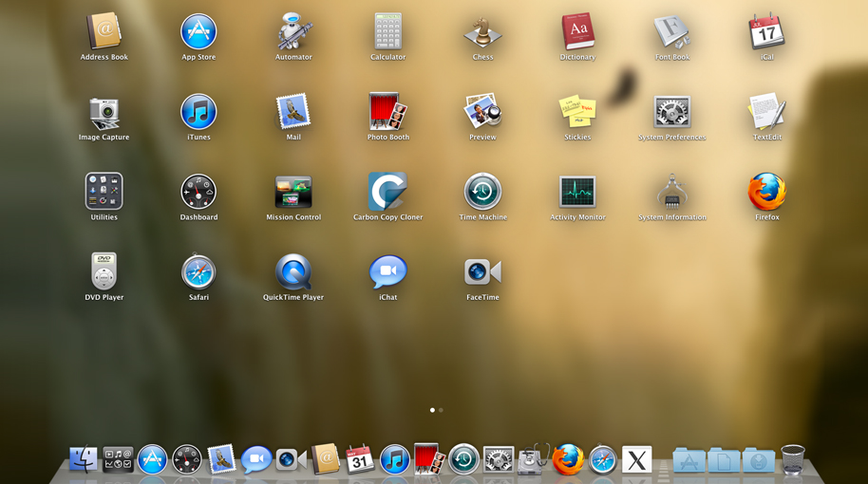This screenshot has width=868, height=484.
Task: Launch Photo Booth from the Launchpad grid
Action: click(388, 112)
